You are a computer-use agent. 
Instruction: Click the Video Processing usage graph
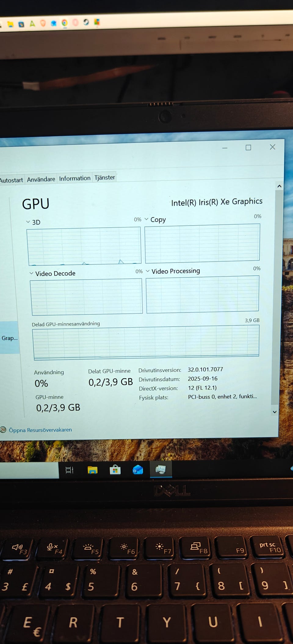click(x=203, y=294)
